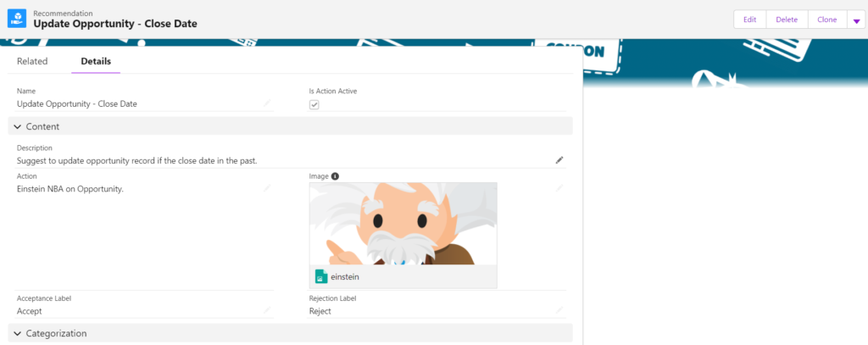Screen dimensions: 868x345
Task: Click the pencil icon next to Image field
Action: tap(559, 188)
